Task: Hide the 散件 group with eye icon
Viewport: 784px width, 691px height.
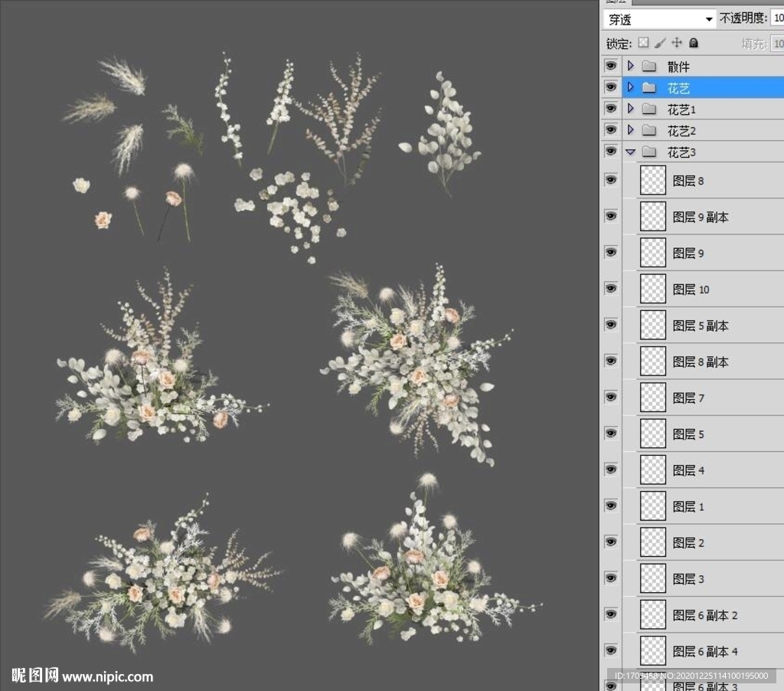Action: [611, 67]
